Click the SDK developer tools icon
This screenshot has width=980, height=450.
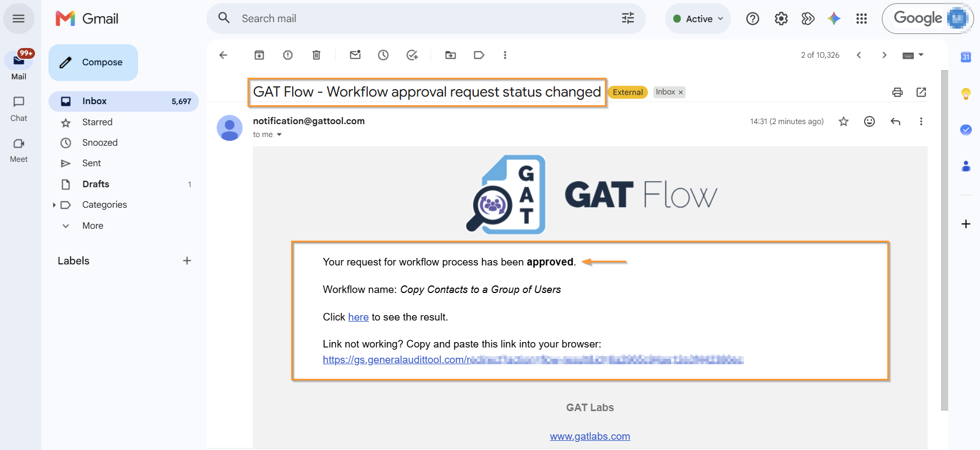808,19
